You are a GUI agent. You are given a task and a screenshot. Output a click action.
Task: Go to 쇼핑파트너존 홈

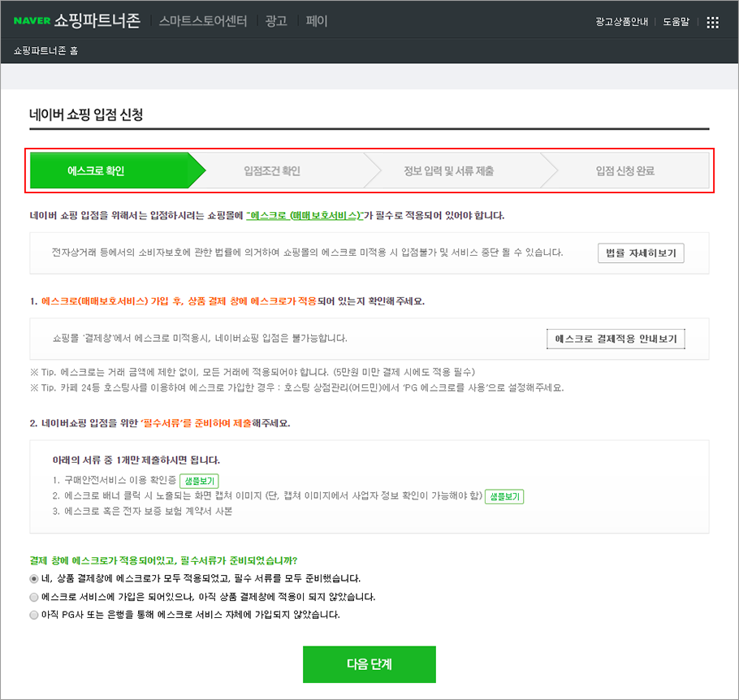[x=45, y=50]
